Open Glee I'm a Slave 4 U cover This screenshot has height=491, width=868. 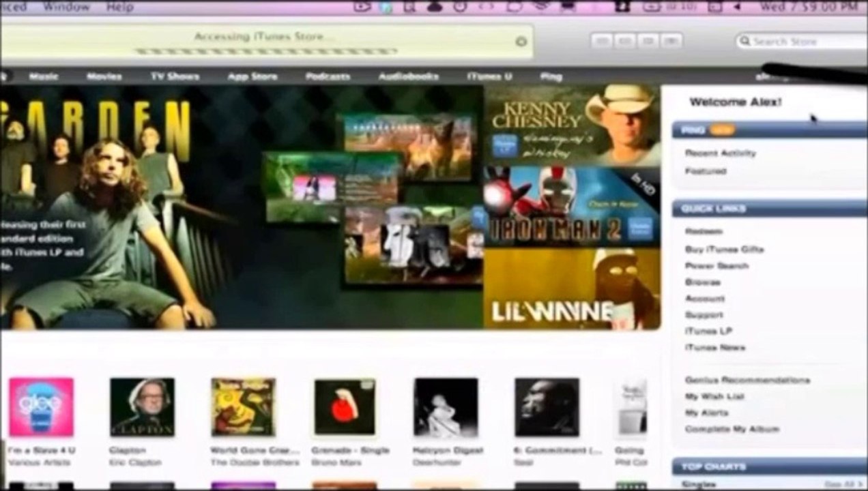point(41,407)
